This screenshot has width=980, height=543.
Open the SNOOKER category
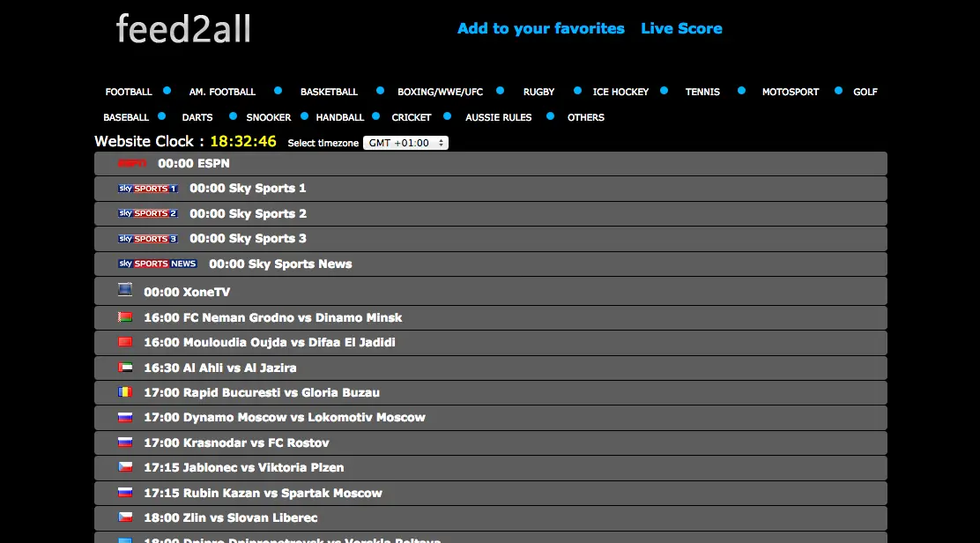coord(268,117)
